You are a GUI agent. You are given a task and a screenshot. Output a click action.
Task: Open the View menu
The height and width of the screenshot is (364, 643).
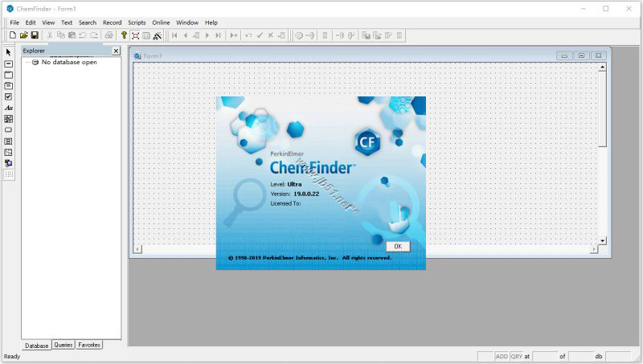48,22
